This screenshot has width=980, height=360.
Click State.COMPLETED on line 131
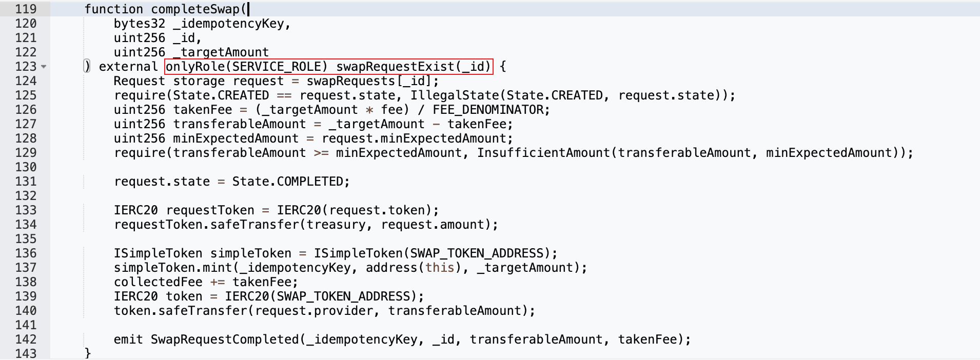tap(290, 182)
